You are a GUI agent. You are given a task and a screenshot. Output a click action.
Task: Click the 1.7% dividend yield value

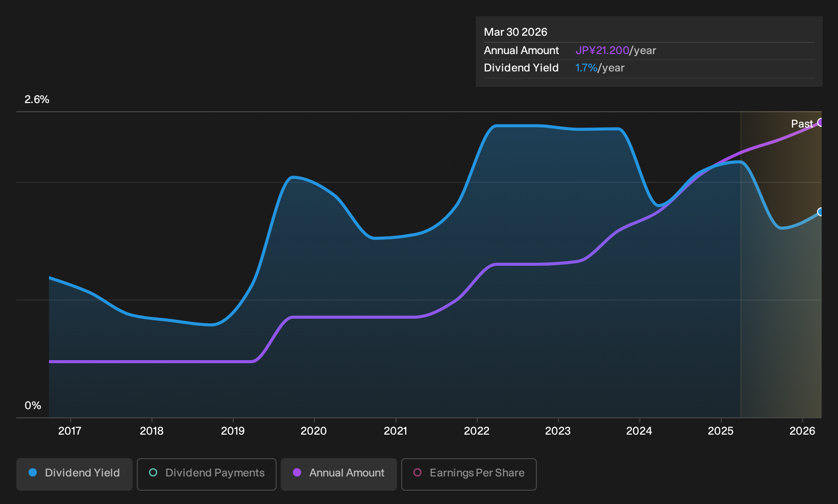[x=586, y=68]
